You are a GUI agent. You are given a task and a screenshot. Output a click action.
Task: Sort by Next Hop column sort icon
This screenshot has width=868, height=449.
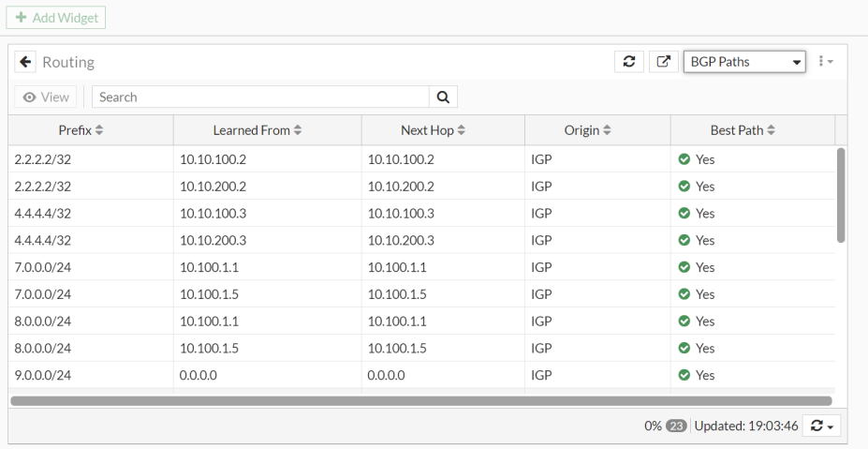point(462,130)
